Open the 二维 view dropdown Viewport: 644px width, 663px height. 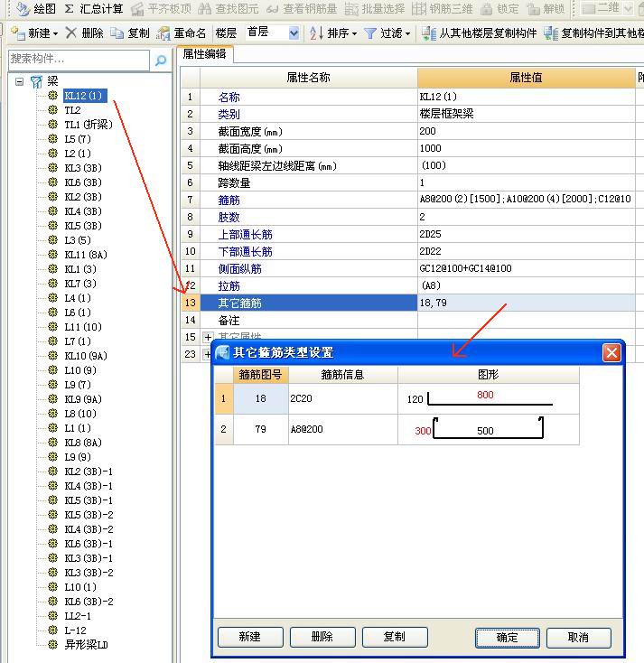[x=628, y=8]
